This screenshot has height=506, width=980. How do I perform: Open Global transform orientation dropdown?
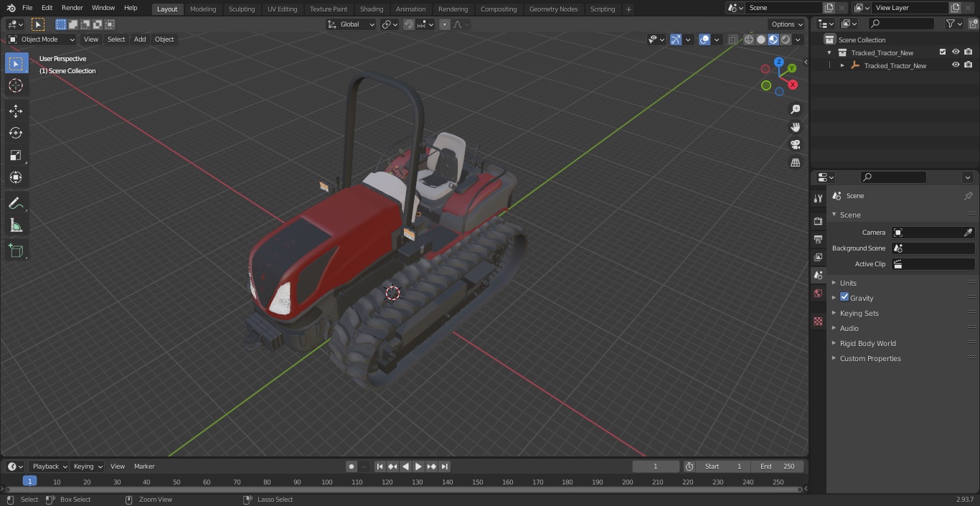[x=352, y=24]
